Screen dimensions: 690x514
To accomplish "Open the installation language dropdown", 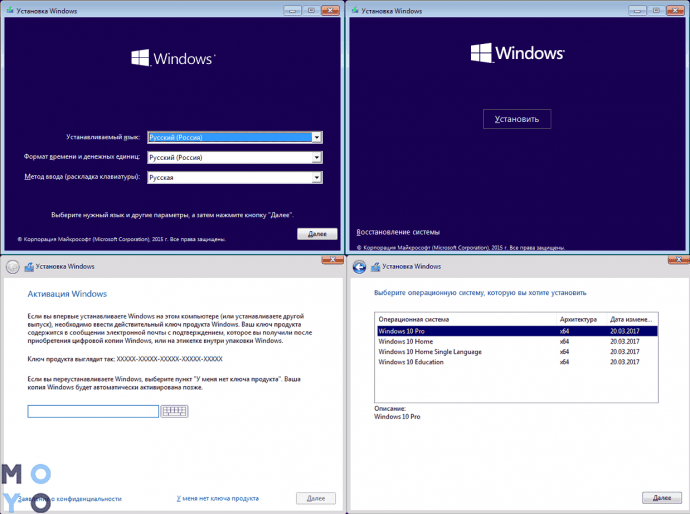I will pyautogui.click(x=235, y=137).
